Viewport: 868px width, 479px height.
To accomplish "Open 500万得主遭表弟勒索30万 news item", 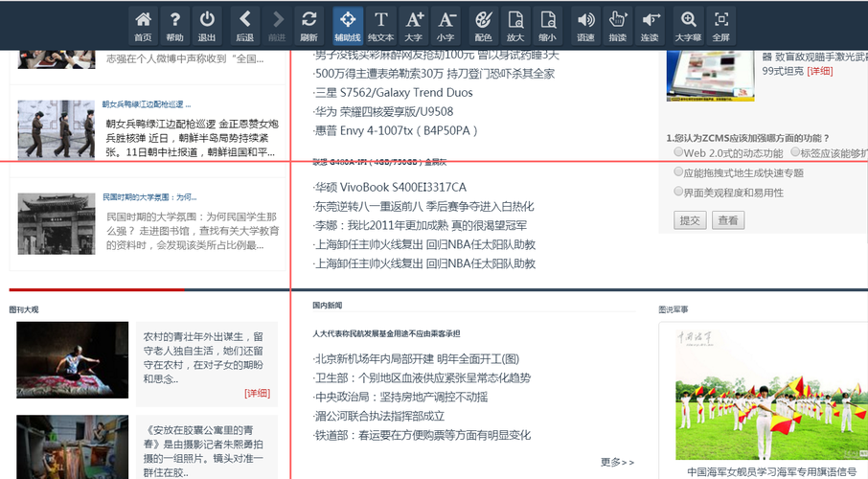I will [434, 74].
